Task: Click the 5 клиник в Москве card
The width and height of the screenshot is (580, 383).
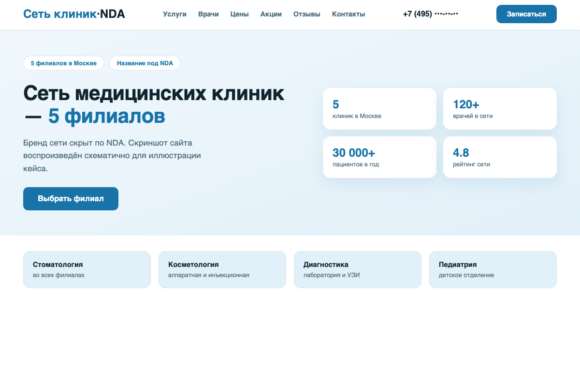Action: (x=380, y=109)
